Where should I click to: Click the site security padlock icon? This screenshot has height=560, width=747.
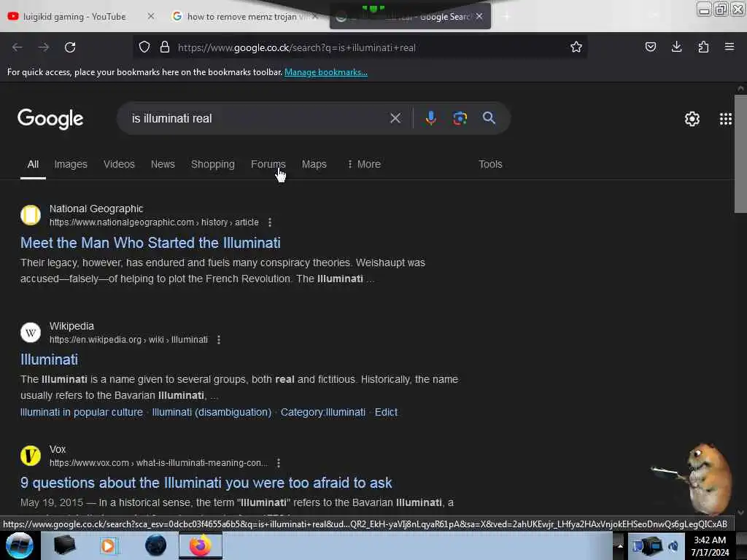pyautogui.click(x=165, y=47)
